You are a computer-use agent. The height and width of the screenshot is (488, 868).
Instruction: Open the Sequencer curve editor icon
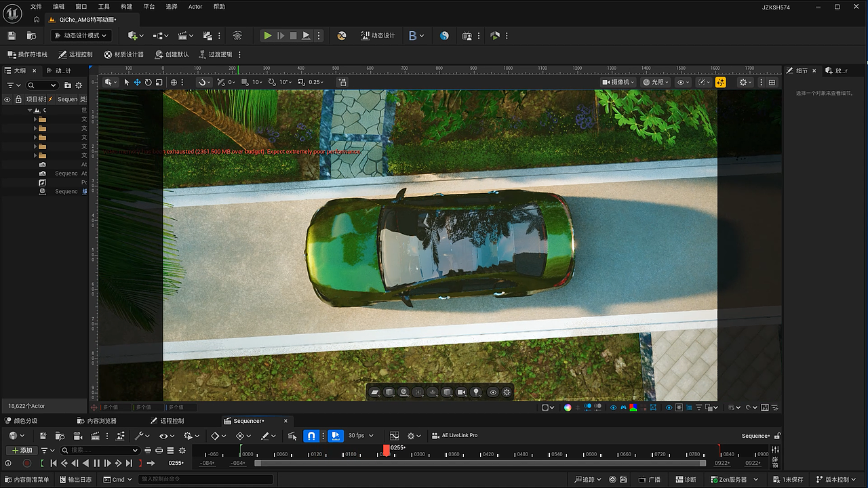tap(394, 436)
